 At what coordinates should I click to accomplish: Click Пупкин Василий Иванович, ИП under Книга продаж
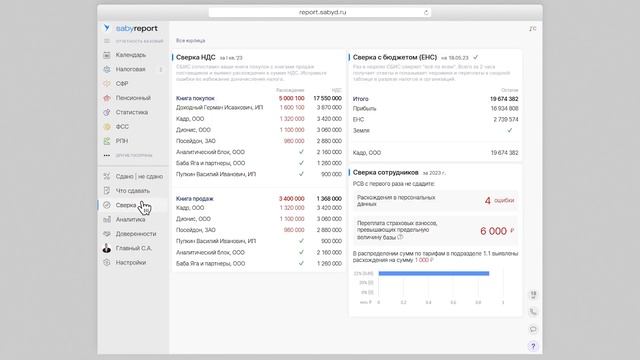(x=216, y=241)
